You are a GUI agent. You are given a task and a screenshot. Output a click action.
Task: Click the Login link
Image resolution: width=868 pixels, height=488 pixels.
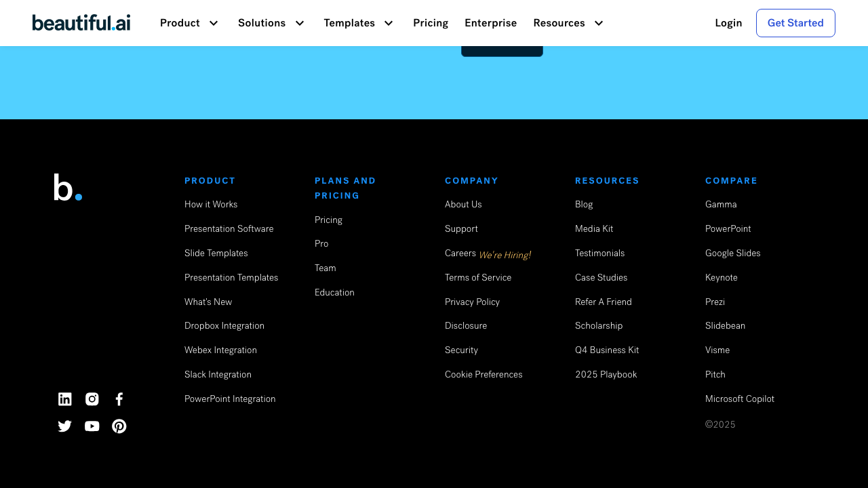point(728,23)
